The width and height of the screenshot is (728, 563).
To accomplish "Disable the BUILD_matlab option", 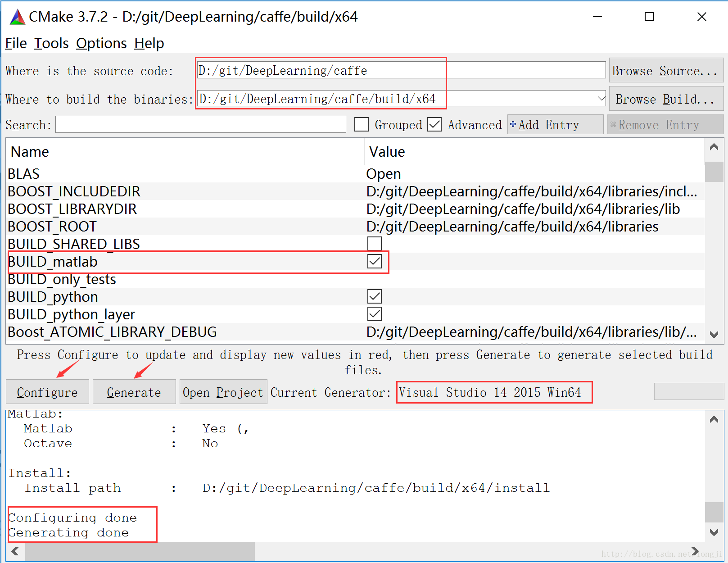I will click(x=374, y=261).
